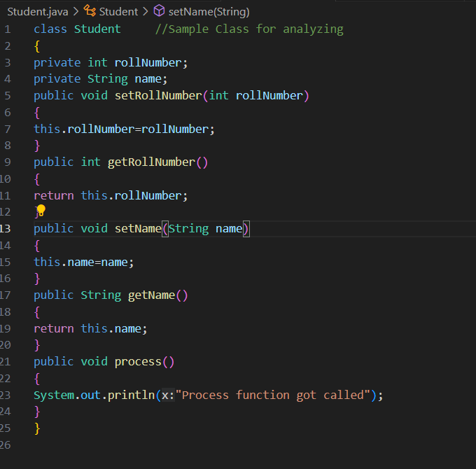Click 'class' keyword on line 1
476x469 pixels.
50,29
